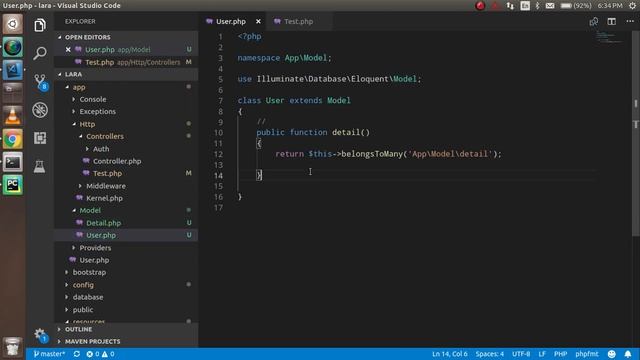640x360 pixels.
Task: Click the phpfmt status bar item
Action: point(587,354)
